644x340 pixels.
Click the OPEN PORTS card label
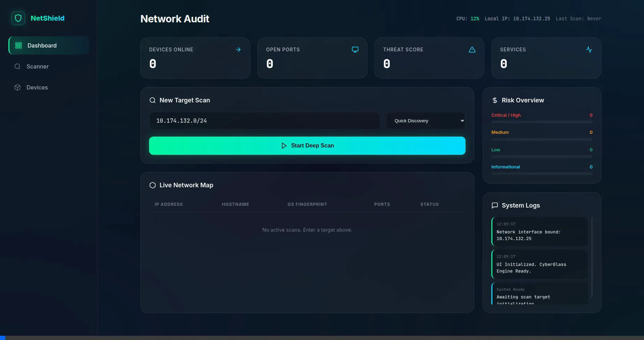point(283,50)
